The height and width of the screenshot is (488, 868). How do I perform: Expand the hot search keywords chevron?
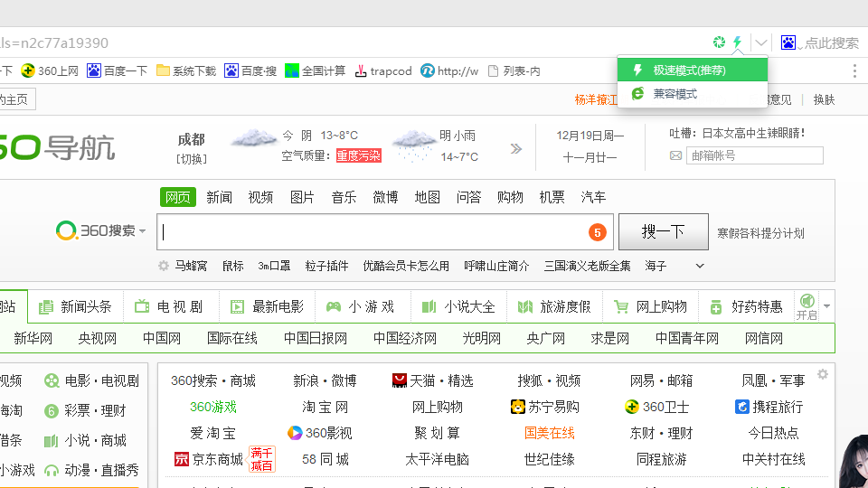700,266
